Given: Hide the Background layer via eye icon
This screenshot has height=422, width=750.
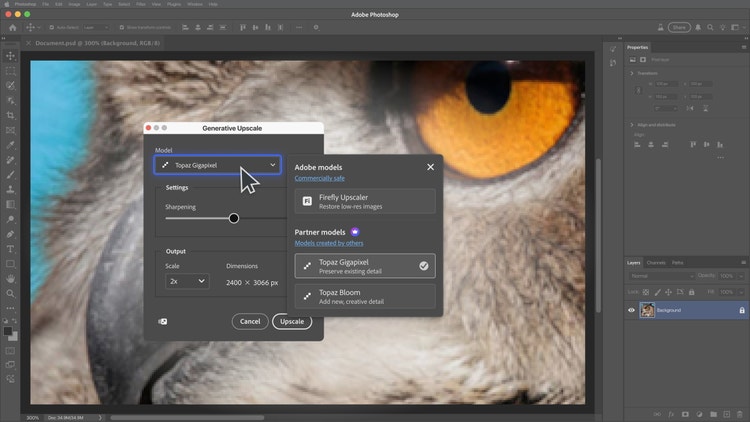Looking at the screenshot, I should 631,310.
